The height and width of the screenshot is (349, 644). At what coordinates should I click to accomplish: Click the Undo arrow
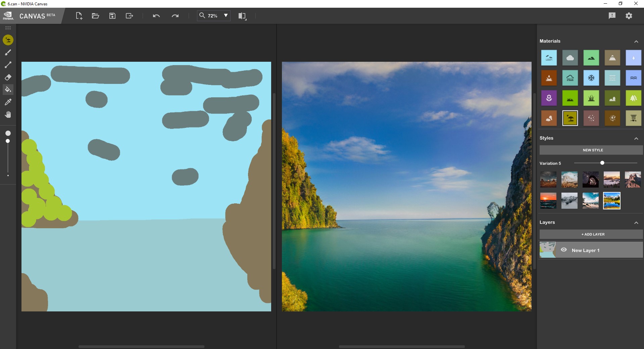click(x=156, y=16)
